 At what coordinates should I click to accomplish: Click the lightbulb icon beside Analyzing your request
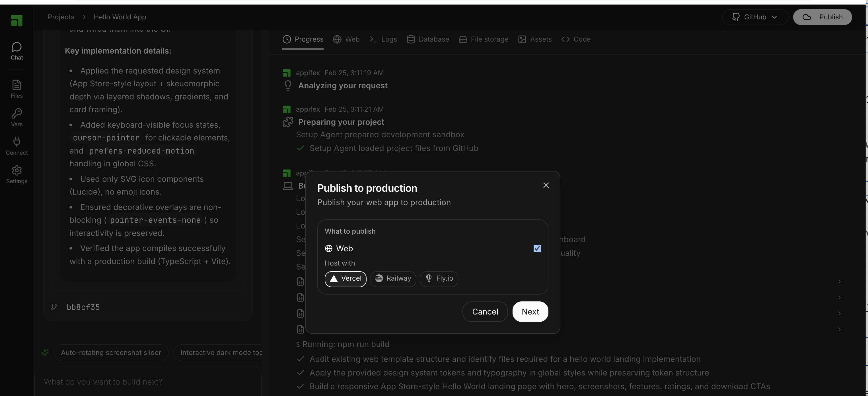[x=288, y=85]
